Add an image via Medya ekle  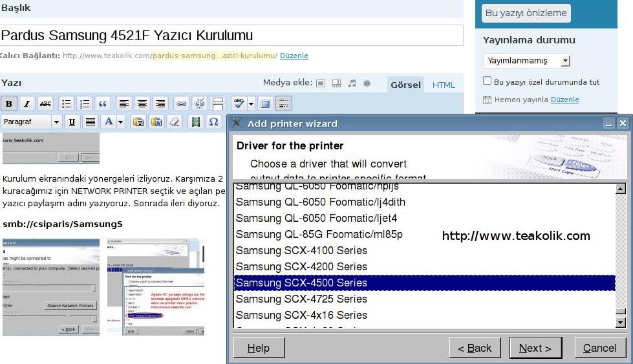[x=321, y=83]
